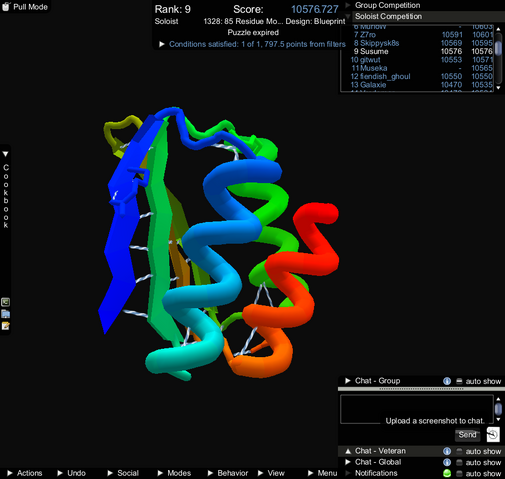505x479 pixels.
Task: Open the green terminal recipe icon in Cookbook
Action: tap(6, 302)
